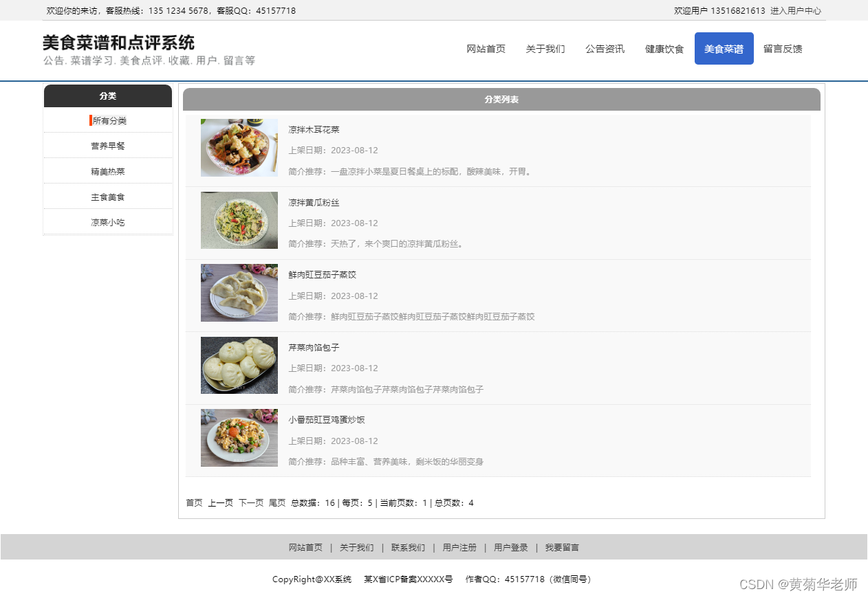Open the 网站首页 navigation tab
868x598 pixels.
pyautogui.click(x=486, y=49)
